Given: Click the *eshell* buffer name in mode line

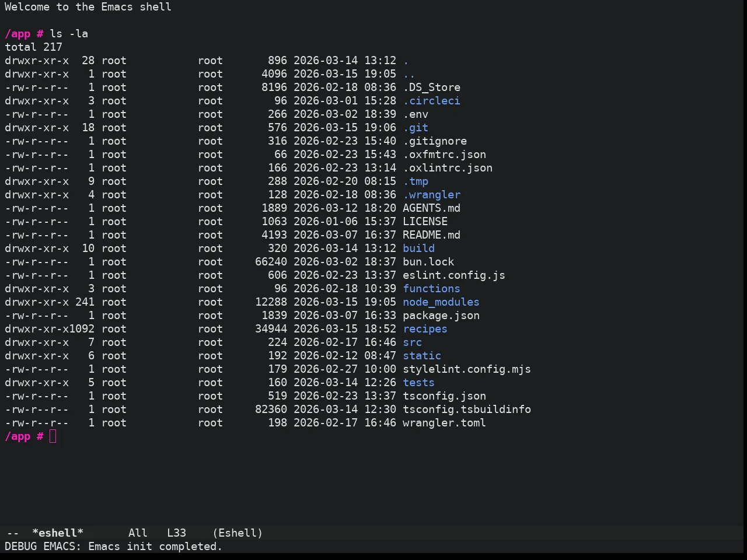Looking at the screenshot, I should tap(58, 533).
